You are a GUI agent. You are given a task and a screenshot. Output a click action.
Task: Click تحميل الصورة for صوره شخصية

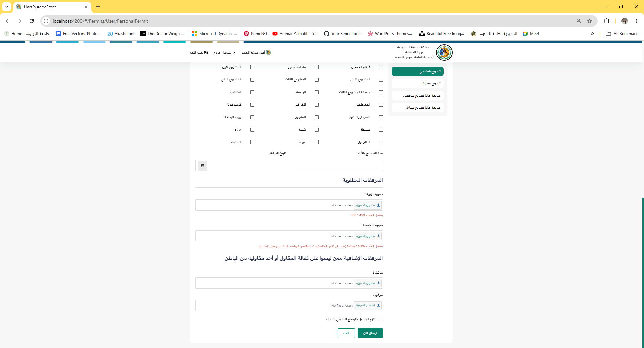368,236
